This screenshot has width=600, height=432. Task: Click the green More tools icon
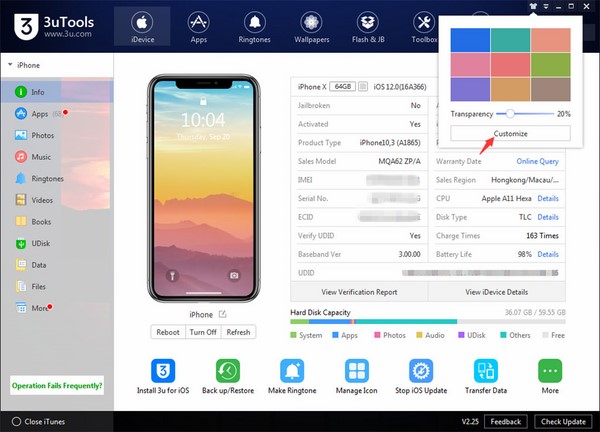pyautogui.click(x=550, y=371)
